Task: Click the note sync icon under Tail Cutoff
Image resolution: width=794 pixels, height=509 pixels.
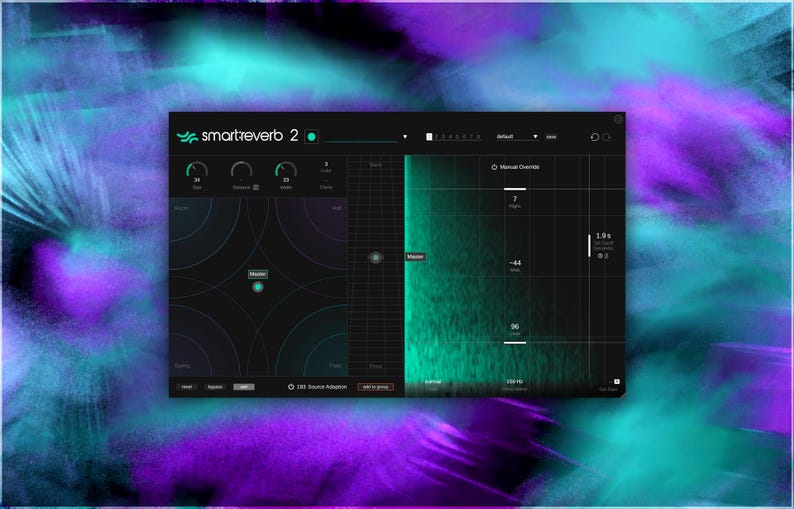Action: (x=606, y=256)
